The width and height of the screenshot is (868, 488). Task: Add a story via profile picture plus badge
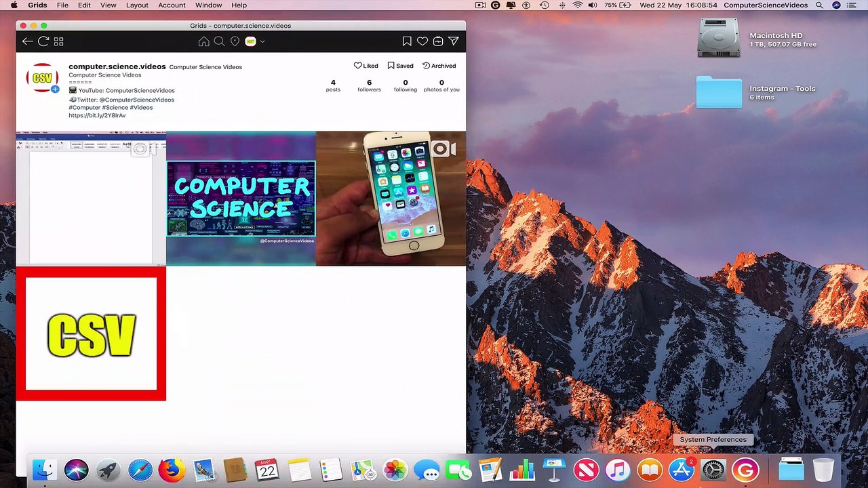(55, 89)
